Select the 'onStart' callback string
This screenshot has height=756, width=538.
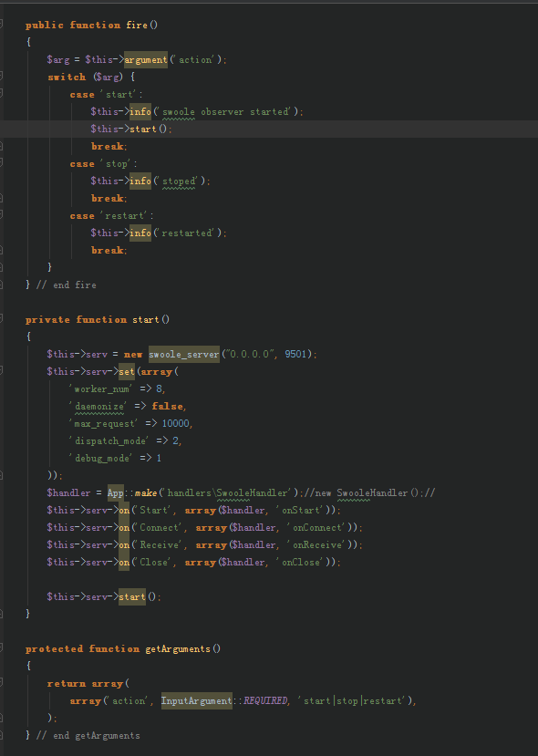pyautogui.click(x=301, y=511)
